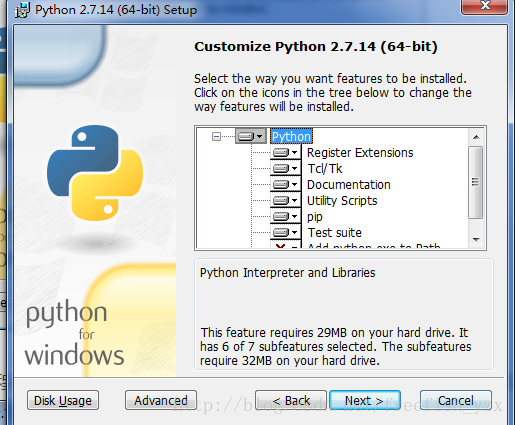Open install options dropdown for Python root feature
515x425 pixels.
(251, 136)
